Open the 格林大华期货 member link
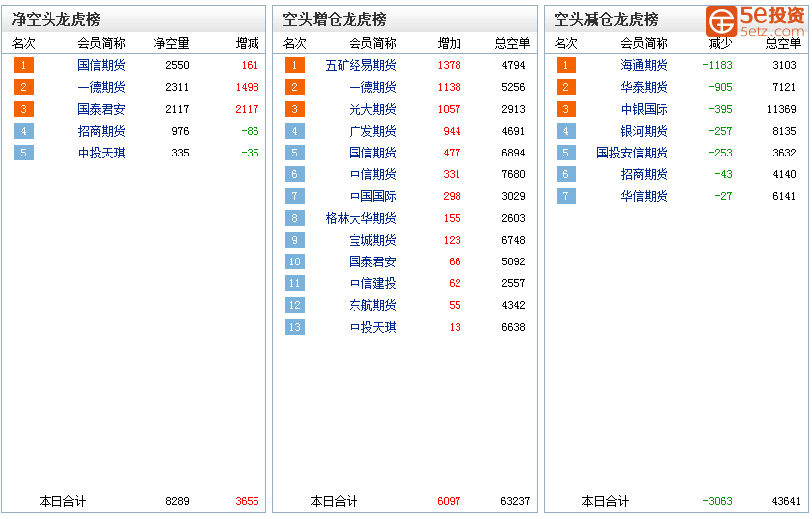This screenshot has height=519, width=812. pos(361,218)
